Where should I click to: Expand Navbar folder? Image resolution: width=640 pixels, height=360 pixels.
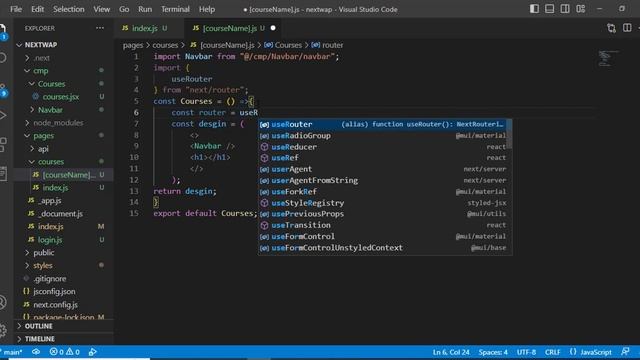coord(50,110)
